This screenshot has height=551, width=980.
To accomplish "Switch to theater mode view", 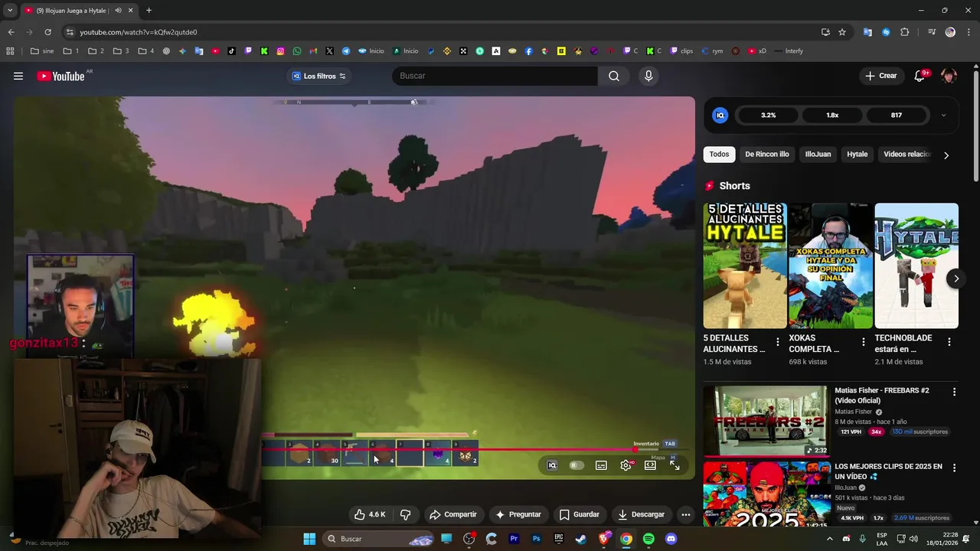I will click(650, 465).
